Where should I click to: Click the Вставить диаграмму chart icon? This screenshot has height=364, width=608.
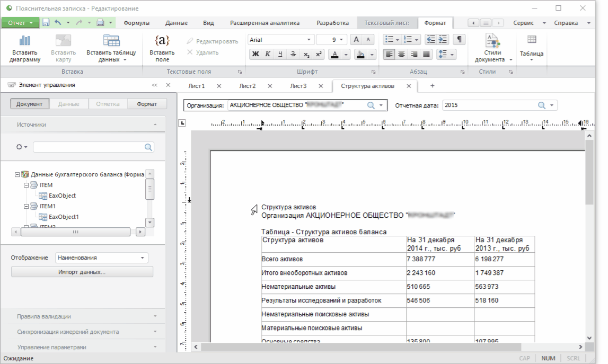coord(25,41)
